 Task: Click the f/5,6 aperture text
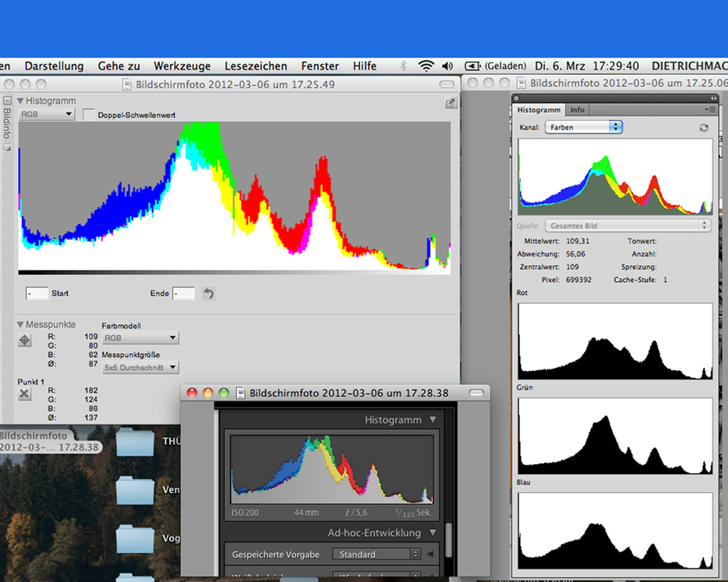(x=356, y=513)
